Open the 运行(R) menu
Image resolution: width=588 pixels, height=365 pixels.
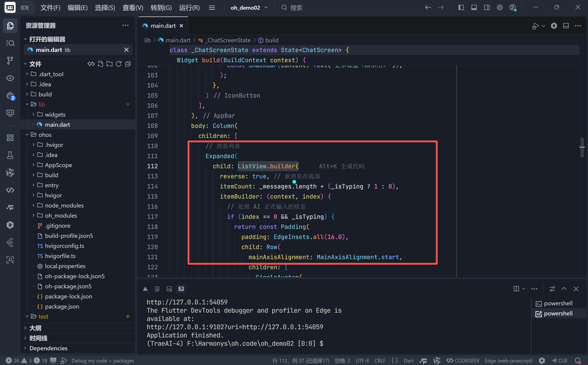click(x=189, y=8)
